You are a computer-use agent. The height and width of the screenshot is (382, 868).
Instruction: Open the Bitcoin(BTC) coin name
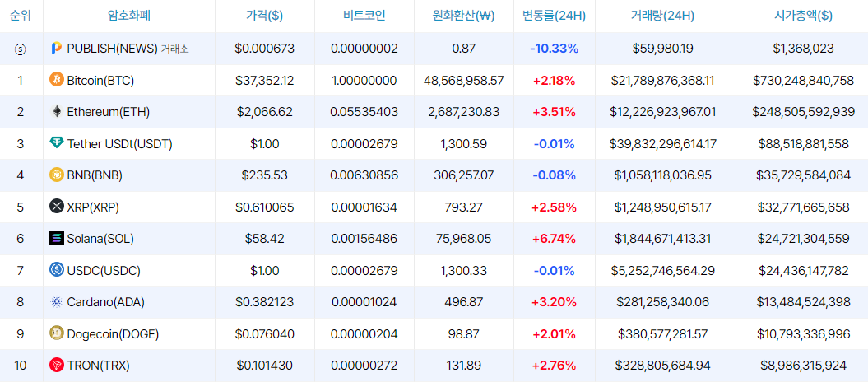coord(100,81)
